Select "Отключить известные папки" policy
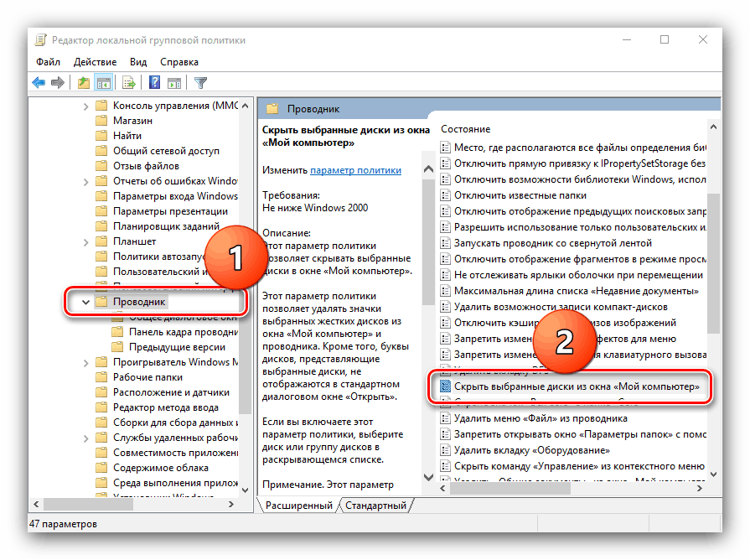The image size is (750, 560). (520, 195)
